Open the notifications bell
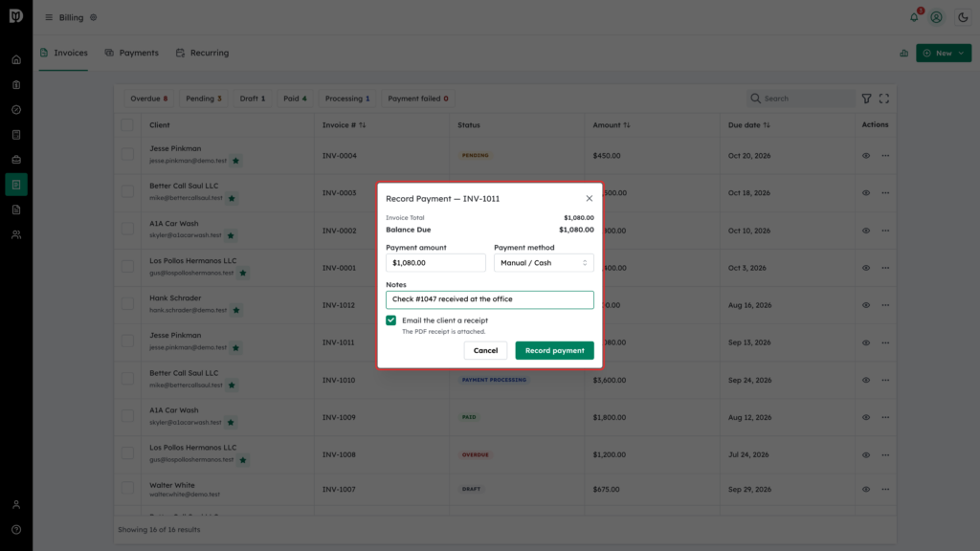 coord(914,17)
